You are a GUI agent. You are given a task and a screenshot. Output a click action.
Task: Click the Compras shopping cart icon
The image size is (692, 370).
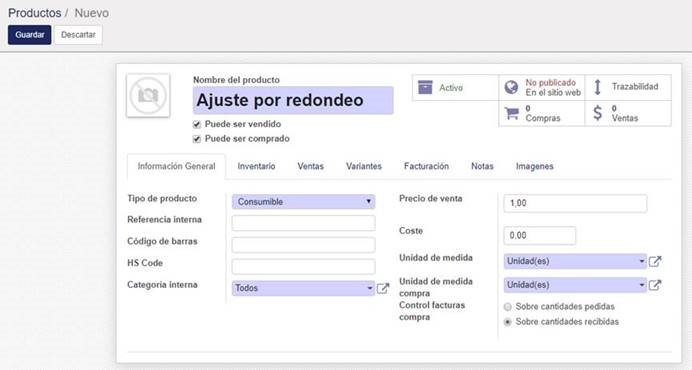[x=511, y=113]
